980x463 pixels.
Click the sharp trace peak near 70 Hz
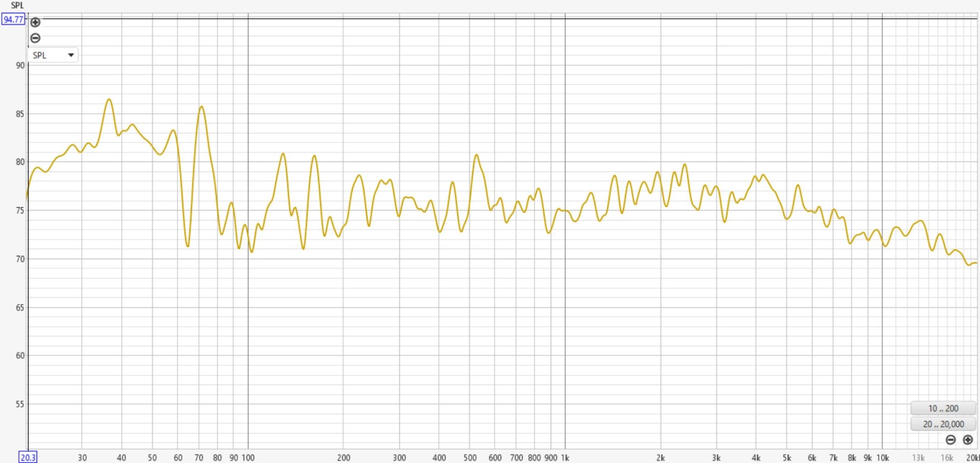[202, 107]
